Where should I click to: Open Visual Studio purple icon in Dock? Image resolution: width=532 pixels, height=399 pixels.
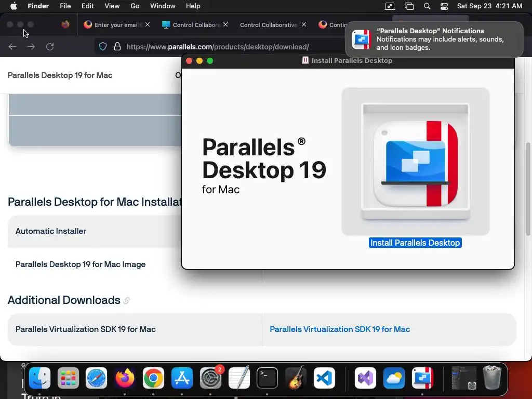[x=365, y=378]
